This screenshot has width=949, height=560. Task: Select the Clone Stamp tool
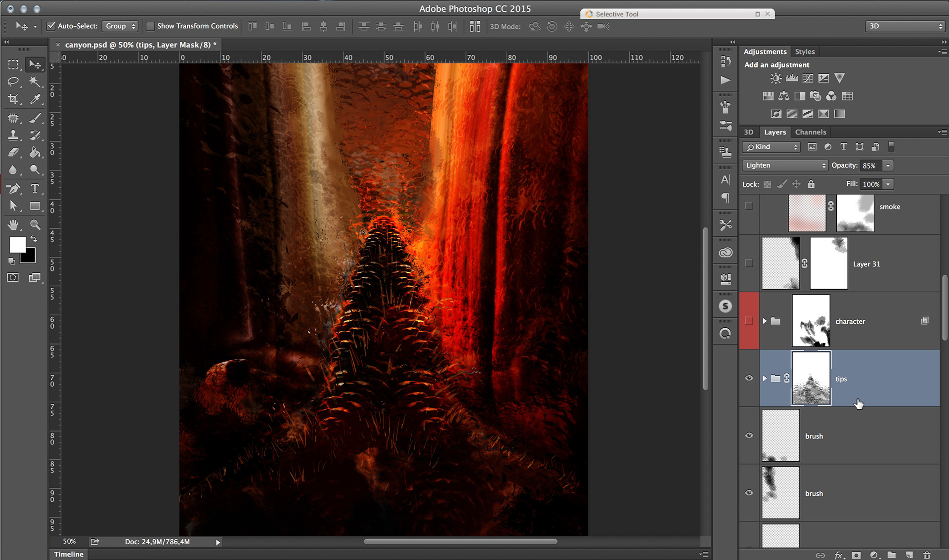click(13, 135)
